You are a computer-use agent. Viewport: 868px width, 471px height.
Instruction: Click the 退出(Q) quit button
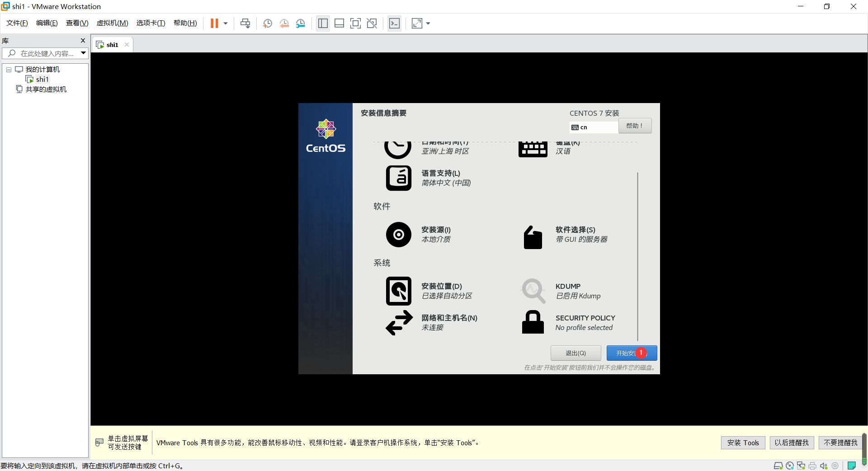[x=576, y=353]
